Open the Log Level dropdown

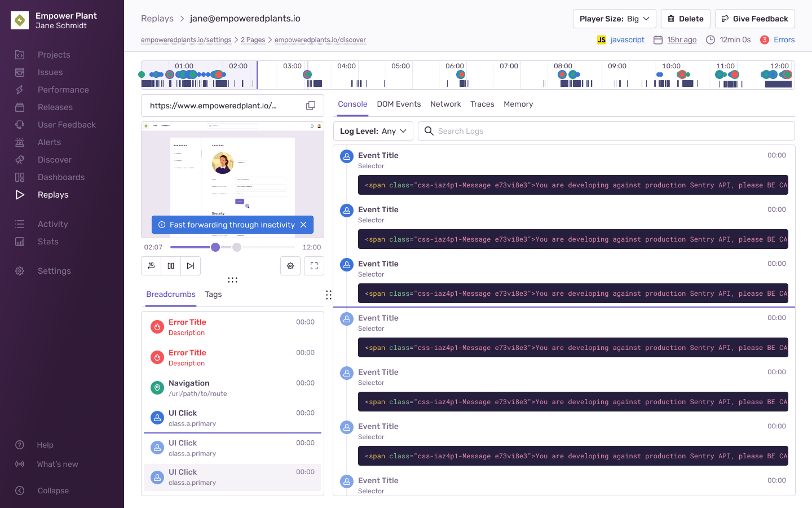click(373, 131)
